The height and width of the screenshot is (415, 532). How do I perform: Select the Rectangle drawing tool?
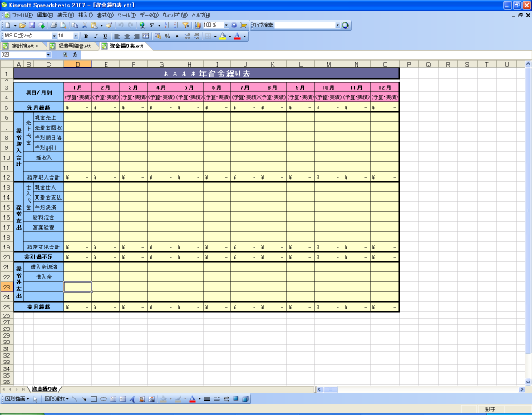tap(94, 398)
